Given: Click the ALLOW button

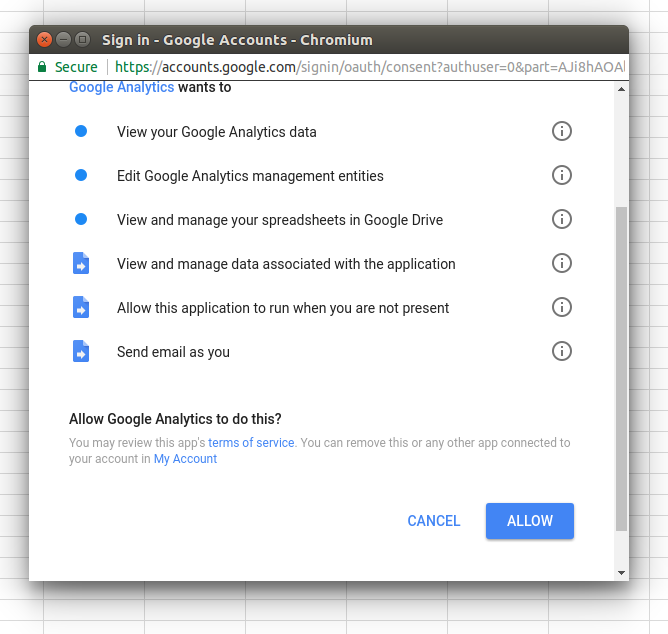Looking at the screenshot, I should coord(530,521).
